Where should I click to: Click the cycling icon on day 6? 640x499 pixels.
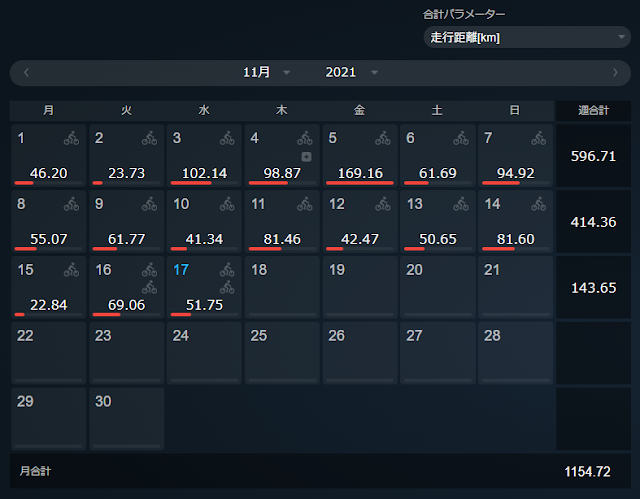point(461,138)
